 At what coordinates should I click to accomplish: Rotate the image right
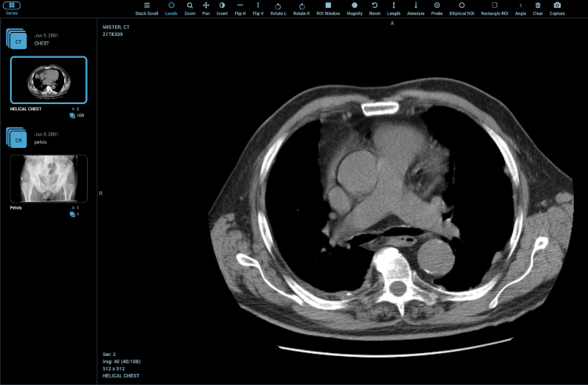(x=301, y=8)
